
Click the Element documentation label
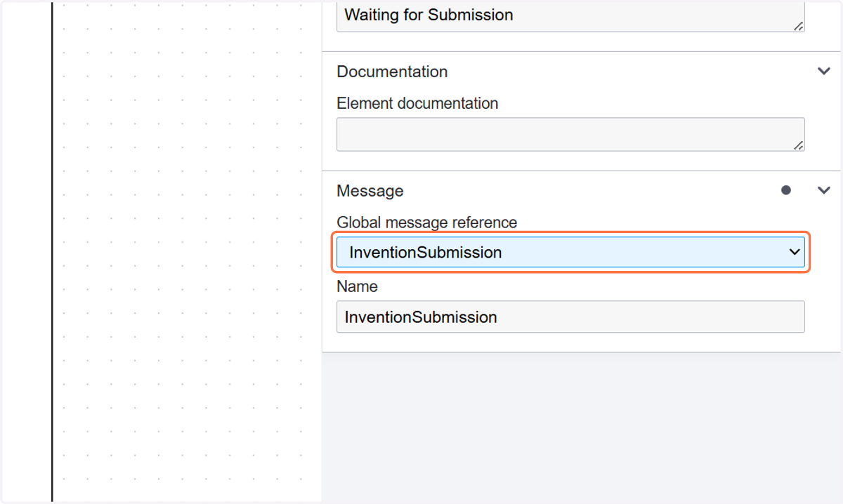(x=417, y=103)
